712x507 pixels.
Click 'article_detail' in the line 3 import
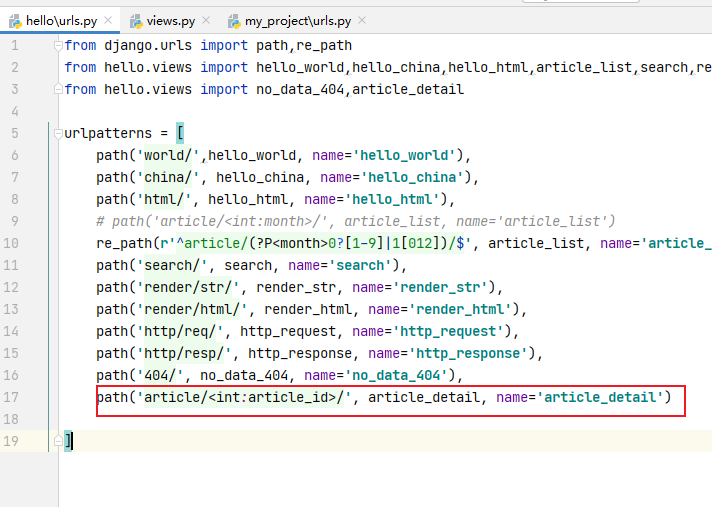click(408, 89)
